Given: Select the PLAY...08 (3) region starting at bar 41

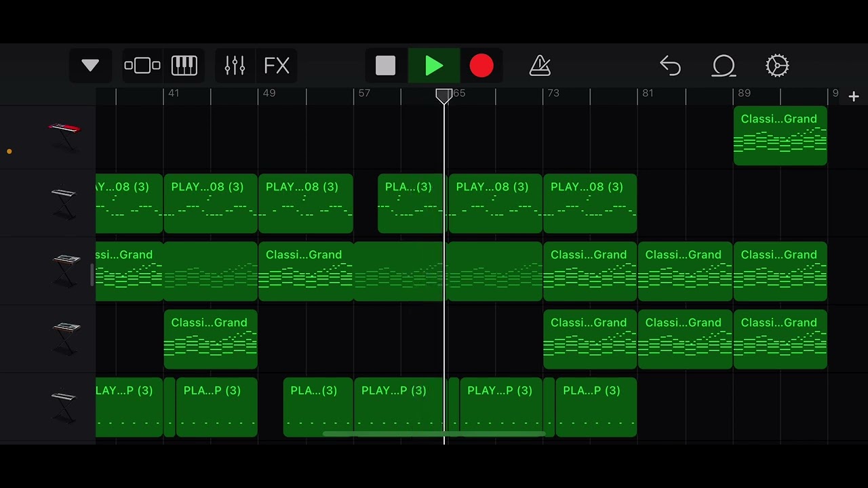Looking at the screenshot, I should [211, 203].
